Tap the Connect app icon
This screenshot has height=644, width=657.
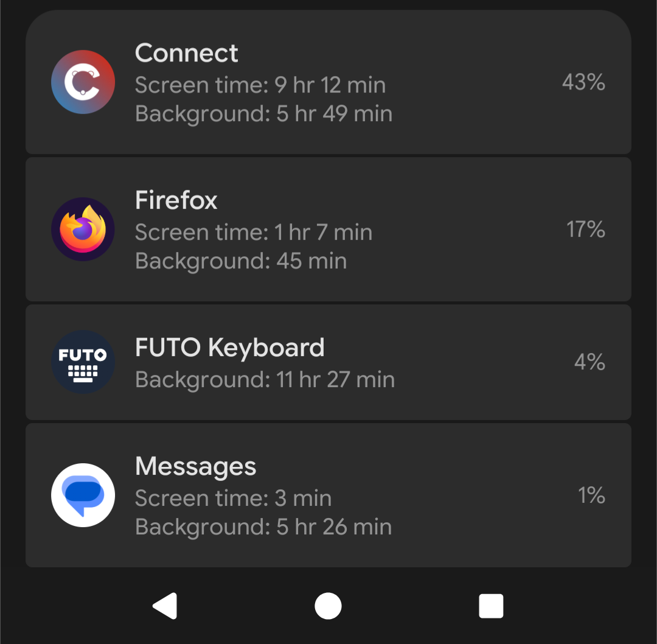[83, 82]
